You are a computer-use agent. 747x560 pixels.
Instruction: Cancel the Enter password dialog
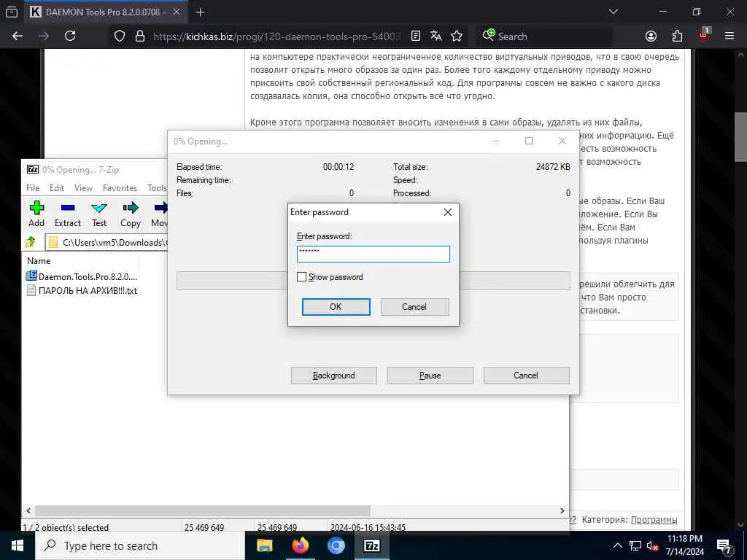pyautogui.click(x=414, y=307)
